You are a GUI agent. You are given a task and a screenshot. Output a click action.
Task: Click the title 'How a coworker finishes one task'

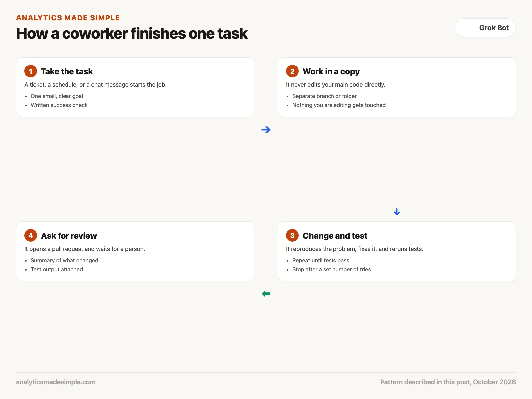coord(132,33)
